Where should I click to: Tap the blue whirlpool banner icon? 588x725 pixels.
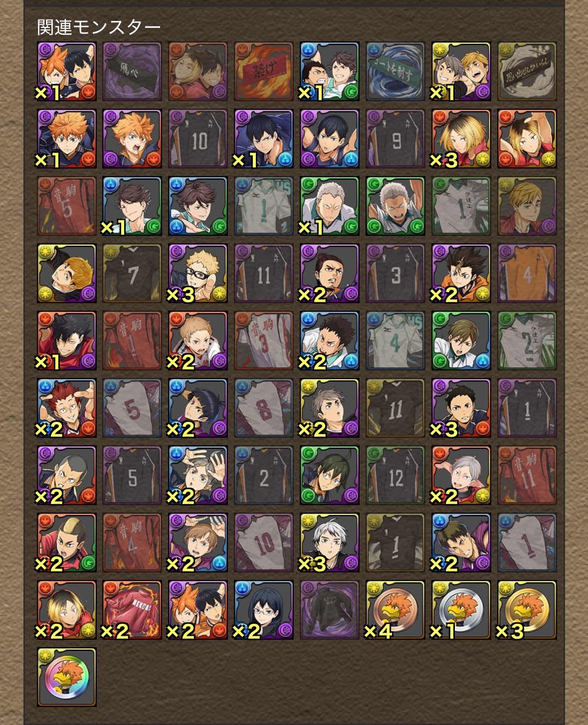click(x=395, y=71)
